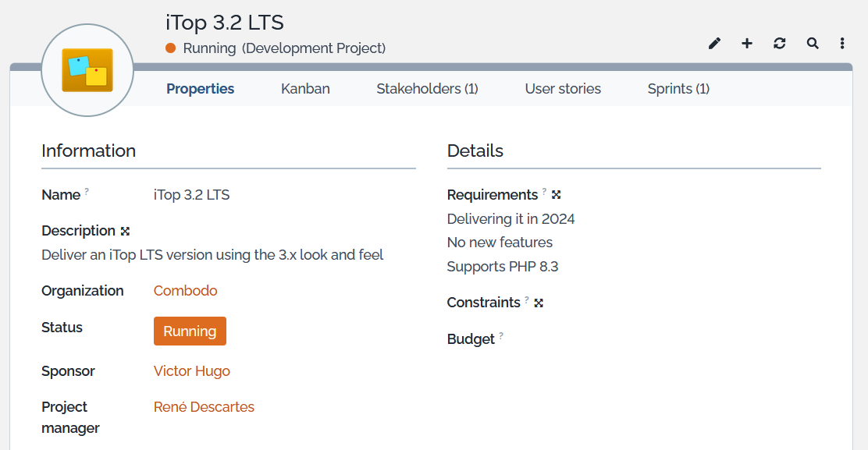Follow the Victor Hugo sponsor link
This screenshot has height=450, width=868.
pos(192,371)
